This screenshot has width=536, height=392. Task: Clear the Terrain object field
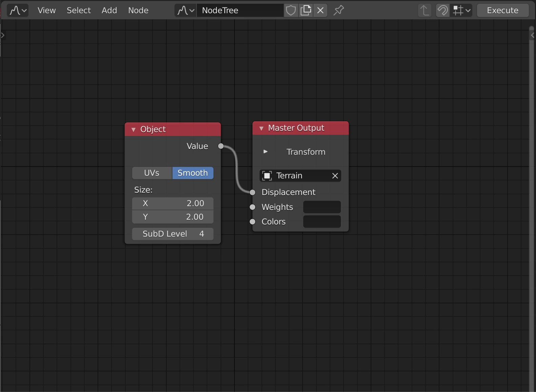click(335, 176)
